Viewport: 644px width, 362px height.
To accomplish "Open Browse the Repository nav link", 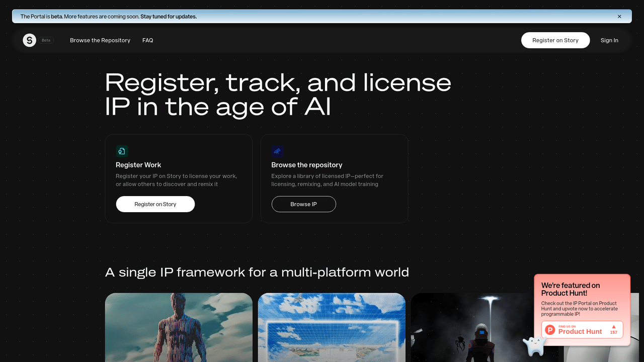I will pos(100,40).
